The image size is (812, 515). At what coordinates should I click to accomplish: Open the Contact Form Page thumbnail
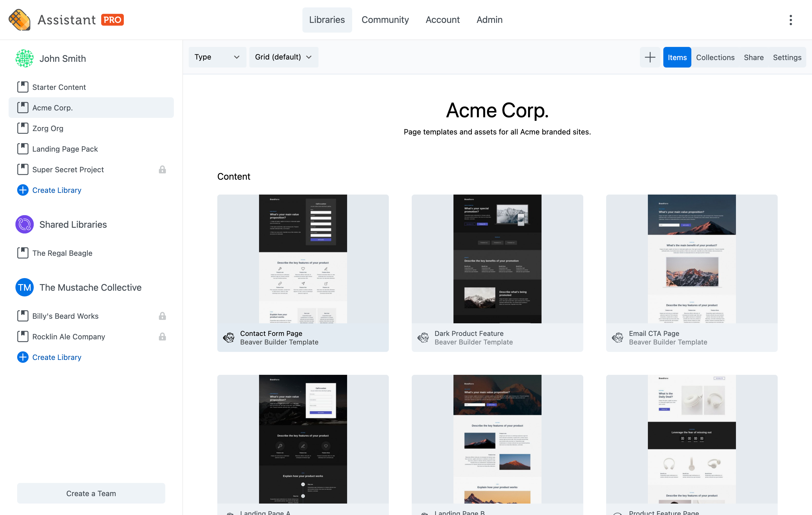(x=303, y=259)
